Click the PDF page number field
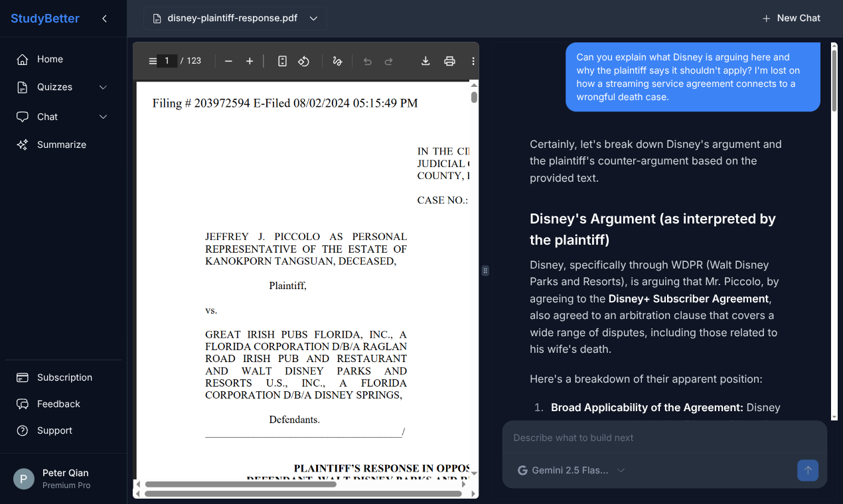 pyautogui.click(x=167, y=61)
